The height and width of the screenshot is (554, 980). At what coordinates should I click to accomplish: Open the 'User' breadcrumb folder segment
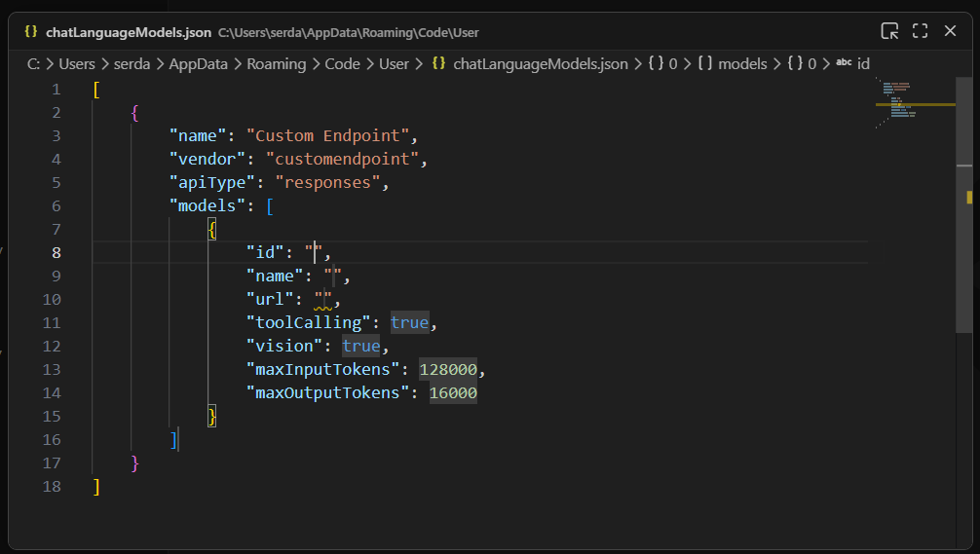point(394,63)
